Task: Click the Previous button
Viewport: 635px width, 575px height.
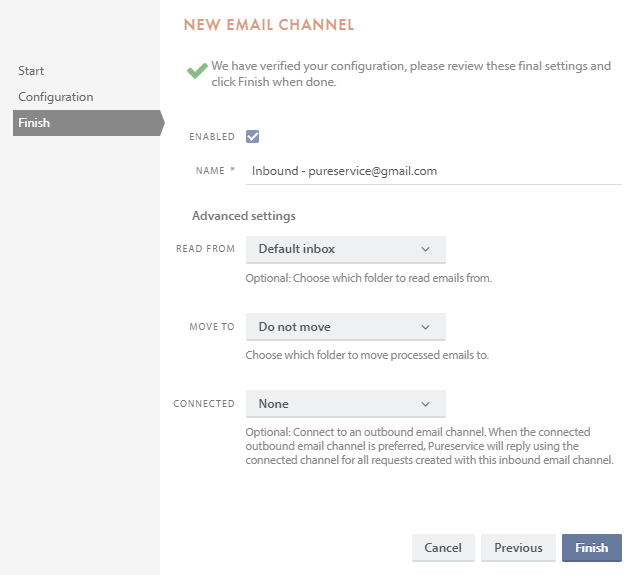Action: 518,548
